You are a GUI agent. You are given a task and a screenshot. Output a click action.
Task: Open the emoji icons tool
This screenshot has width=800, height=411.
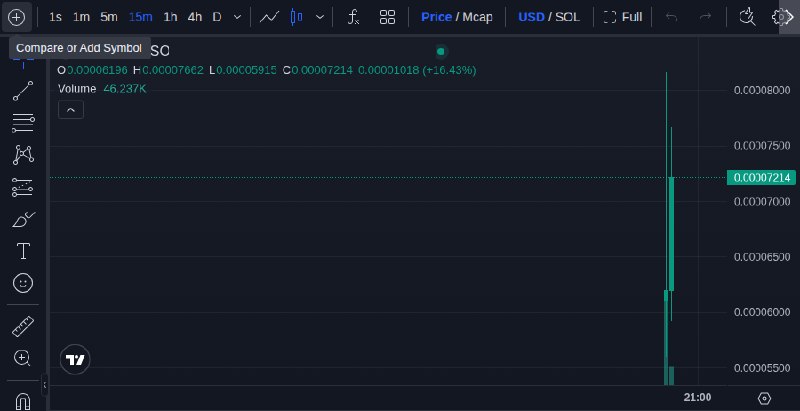tap(23, 283)
